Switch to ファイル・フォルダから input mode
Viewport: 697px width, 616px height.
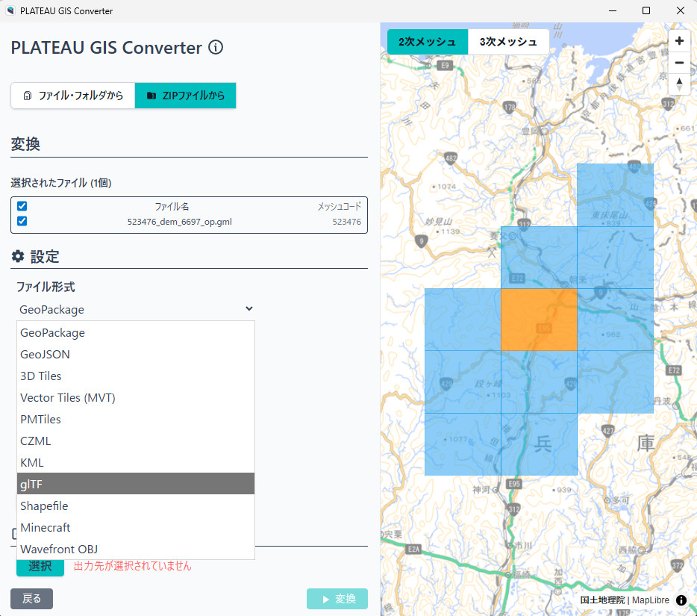[73, 96]
